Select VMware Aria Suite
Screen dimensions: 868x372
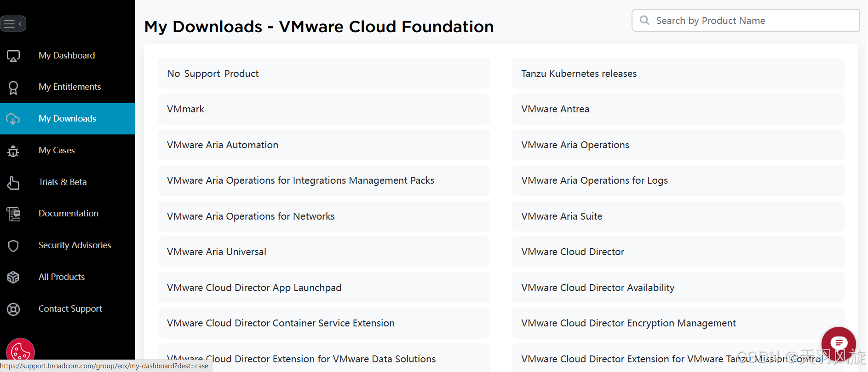[678, 216]
